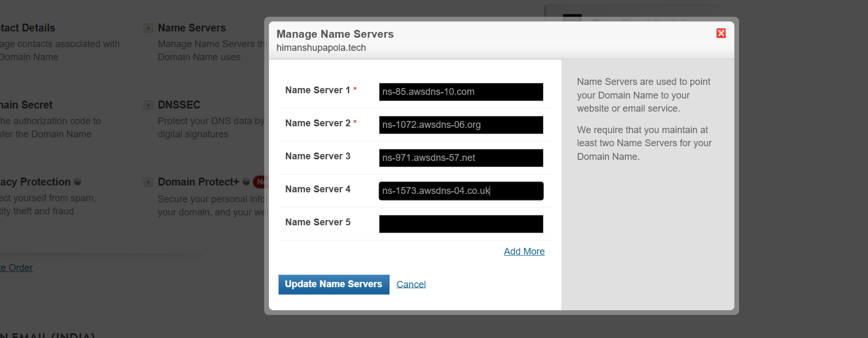
Task: Expand arrow icon beside Name Servers heading
Action: 148,28
